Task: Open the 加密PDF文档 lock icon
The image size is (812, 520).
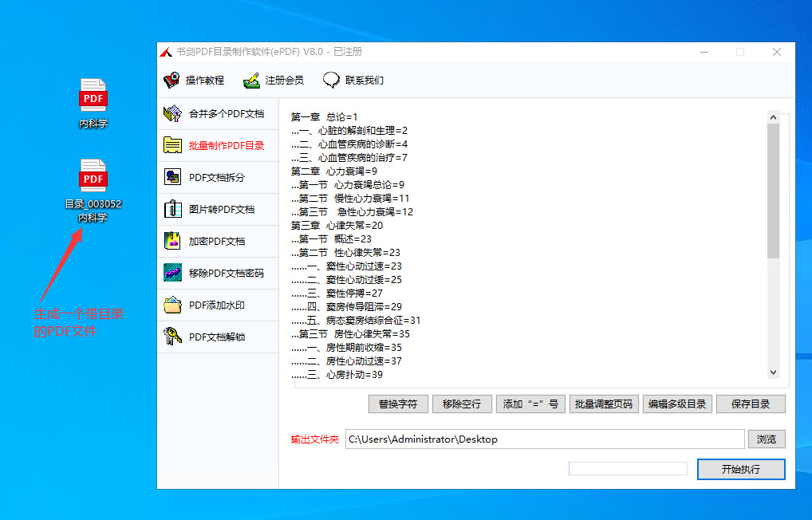Action: tap(172, 241)
